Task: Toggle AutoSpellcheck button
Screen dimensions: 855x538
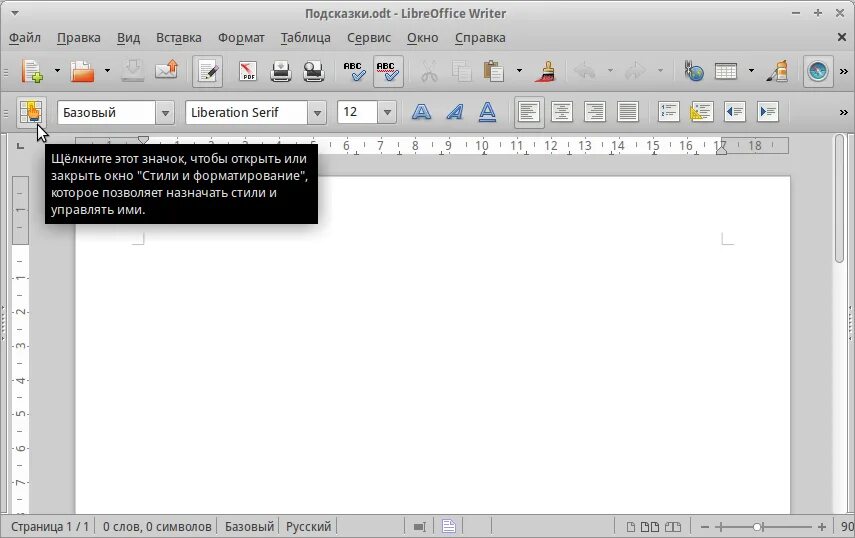Action: pos(388,71)
